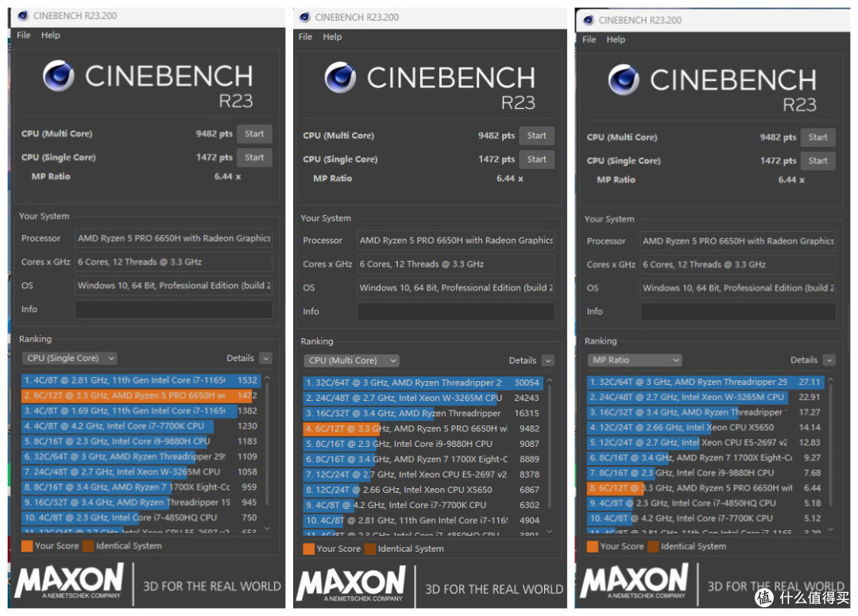
Task: Select Threadripper row scoring 16315
Action: coord(423,414)
